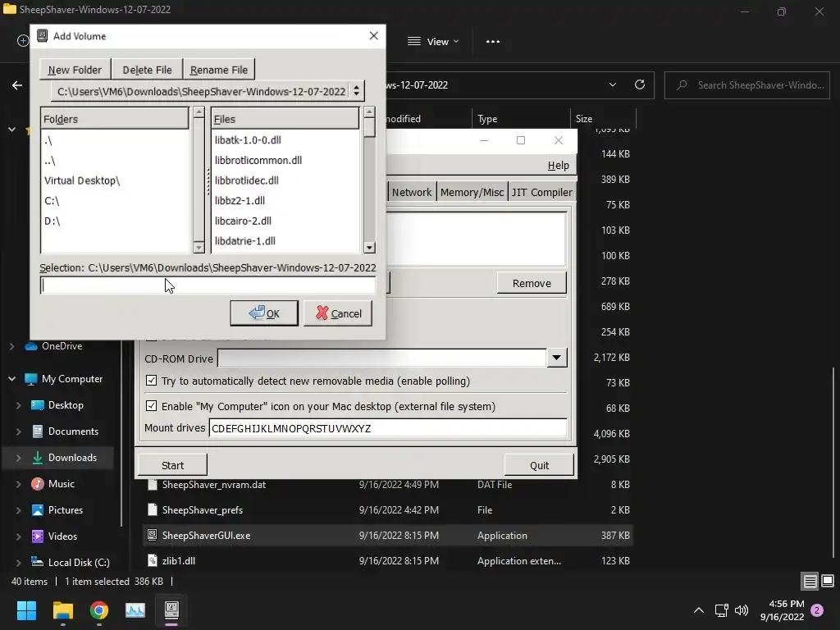This screenshot has height=630, width=840.
Task: Open the View menu in File Explorer
Action: pos(433,41)
